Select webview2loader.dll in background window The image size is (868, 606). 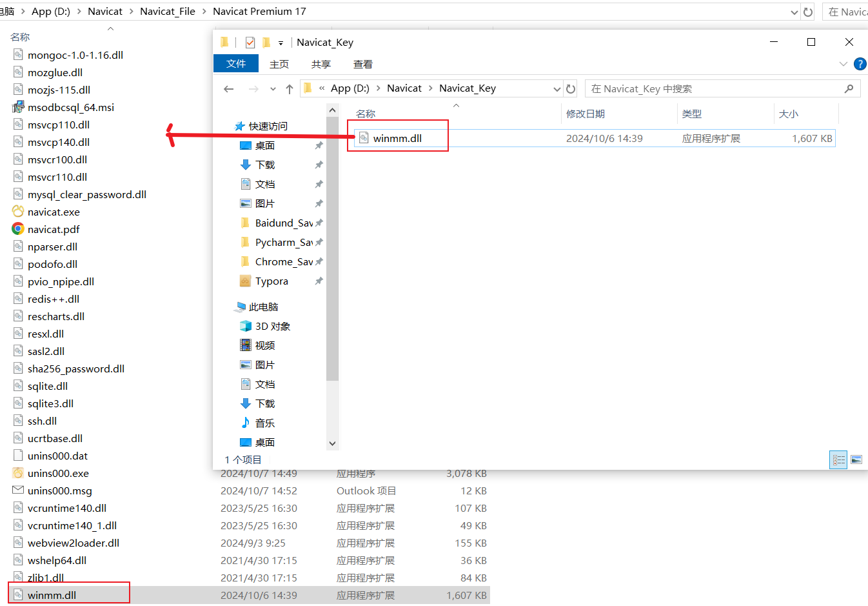(x=73, y=543)
